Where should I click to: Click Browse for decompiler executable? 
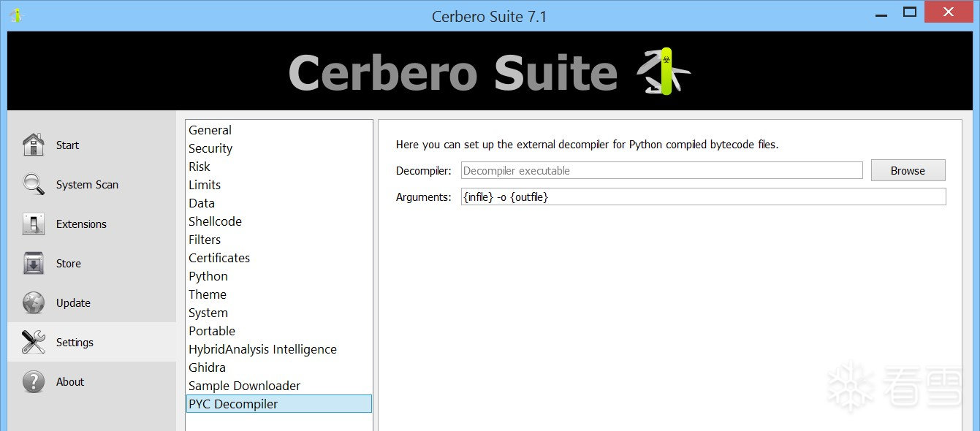tap(908, 170)
